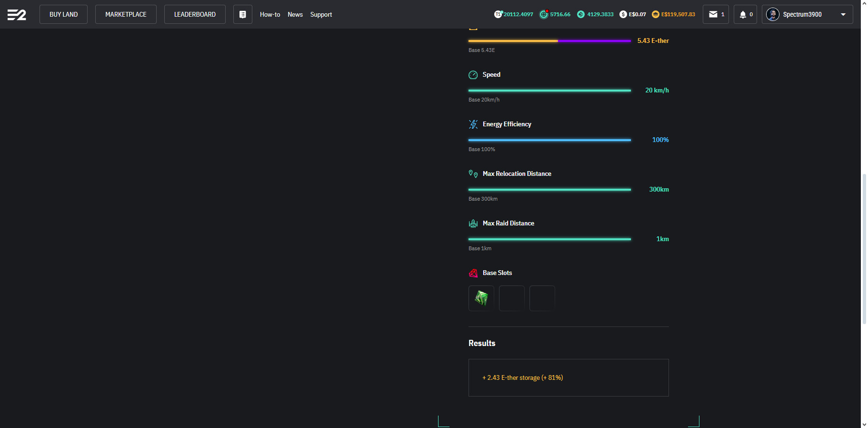Image resolution: width=868 pixels, height=428 pixels.
Task: Click the dollar balance icon
Action: [x=623, y=14]
